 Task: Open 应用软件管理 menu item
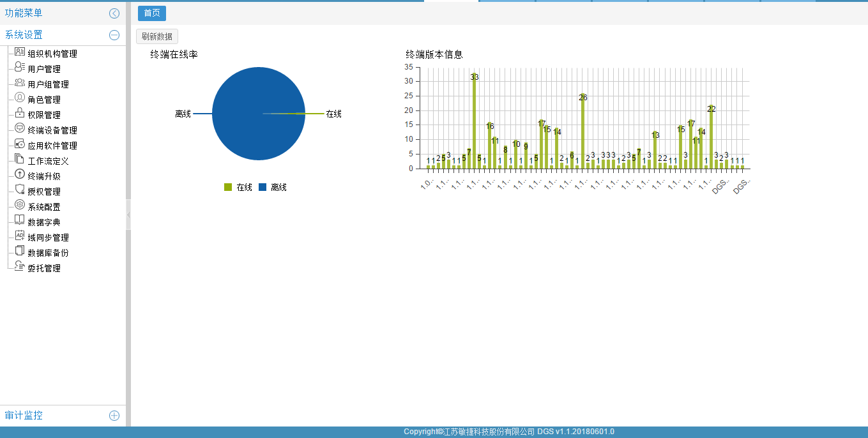(x=52, y=146)
